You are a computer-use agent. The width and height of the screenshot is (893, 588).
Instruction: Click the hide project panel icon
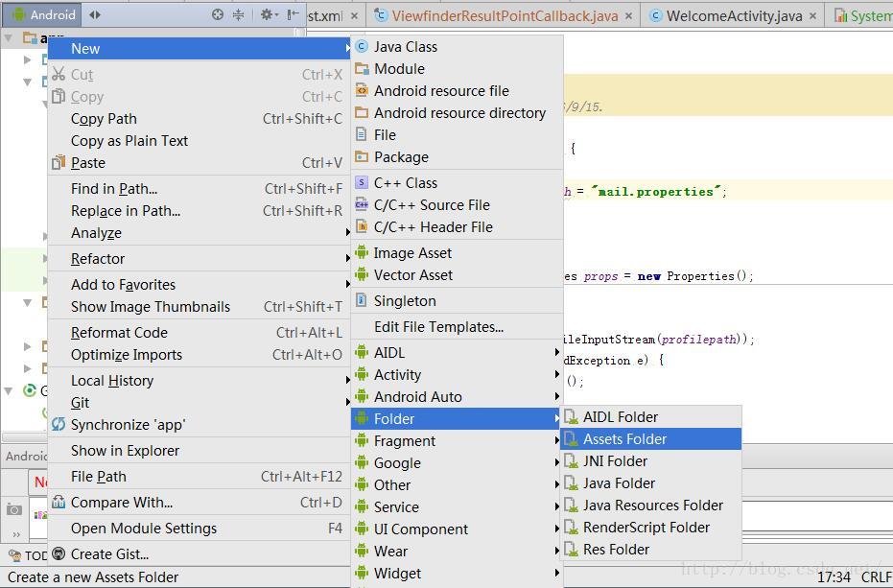click(x=293, y=14)
